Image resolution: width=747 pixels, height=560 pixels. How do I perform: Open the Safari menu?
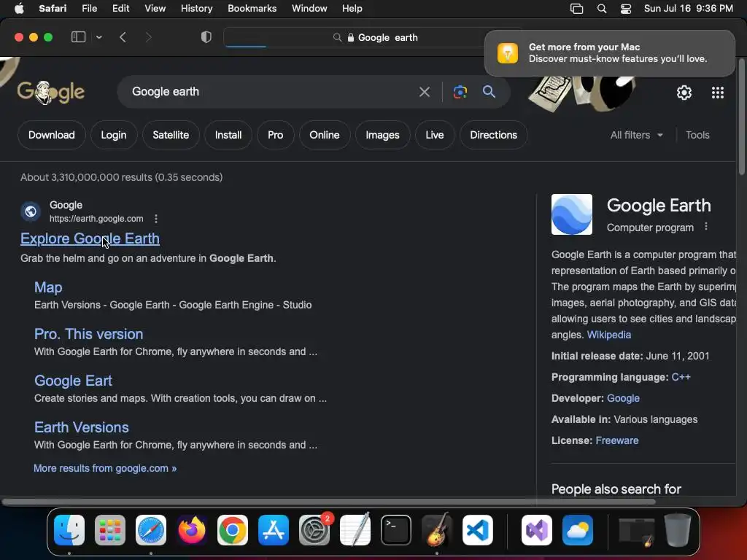tap(53, 9)
